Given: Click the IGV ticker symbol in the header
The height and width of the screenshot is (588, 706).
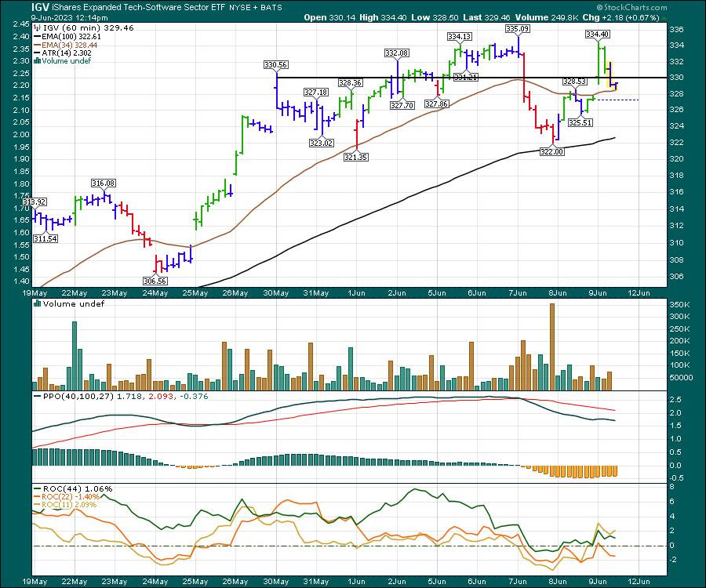Looking at the screenshot, I should coord(15,6).
